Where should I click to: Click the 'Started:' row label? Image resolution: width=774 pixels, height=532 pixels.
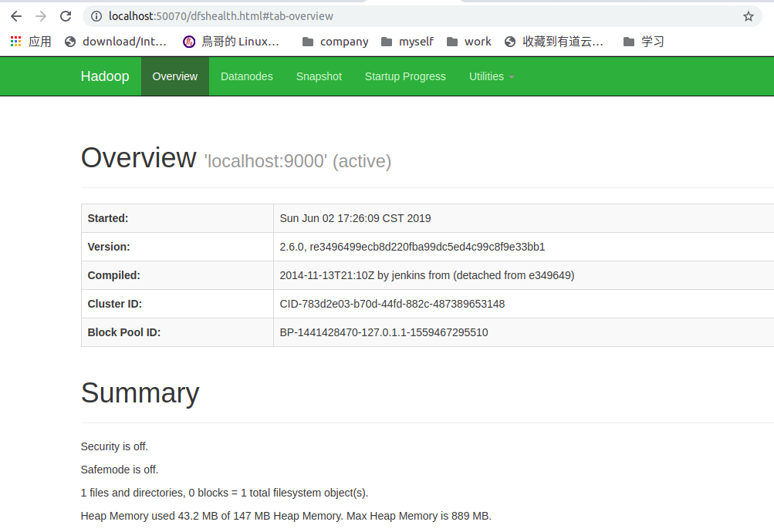tap(108, 218)
